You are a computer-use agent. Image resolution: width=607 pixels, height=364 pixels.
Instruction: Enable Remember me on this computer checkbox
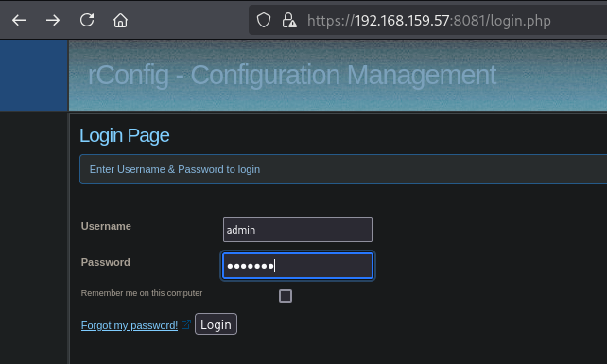[286, 296]
